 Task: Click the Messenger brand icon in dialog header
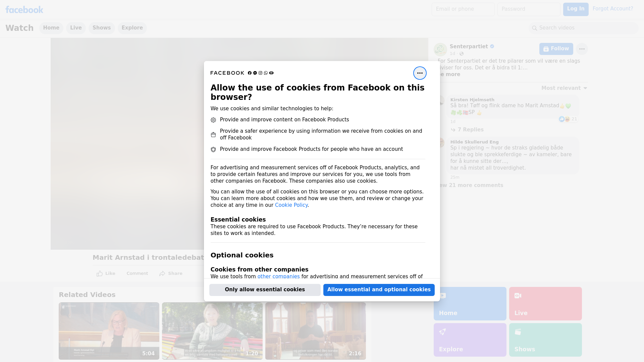pos(255,73)
